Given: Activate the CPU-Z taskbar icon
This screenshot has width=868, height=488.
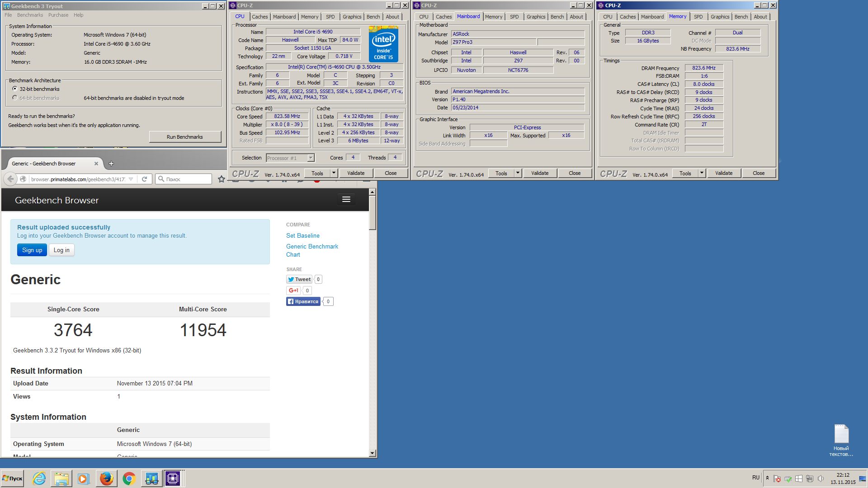Looking at the screenshot, I should [173, 479].
